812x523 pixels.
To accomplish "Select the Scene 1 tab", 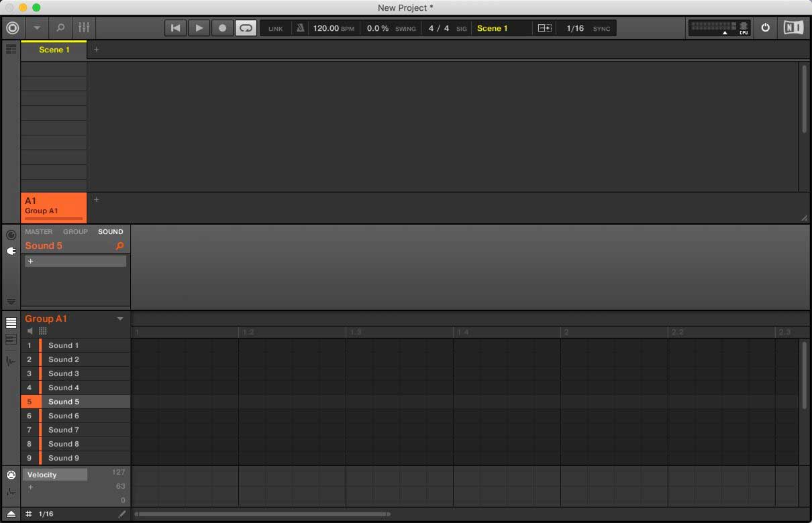I will pyautogui.click(x=54, y=50).
